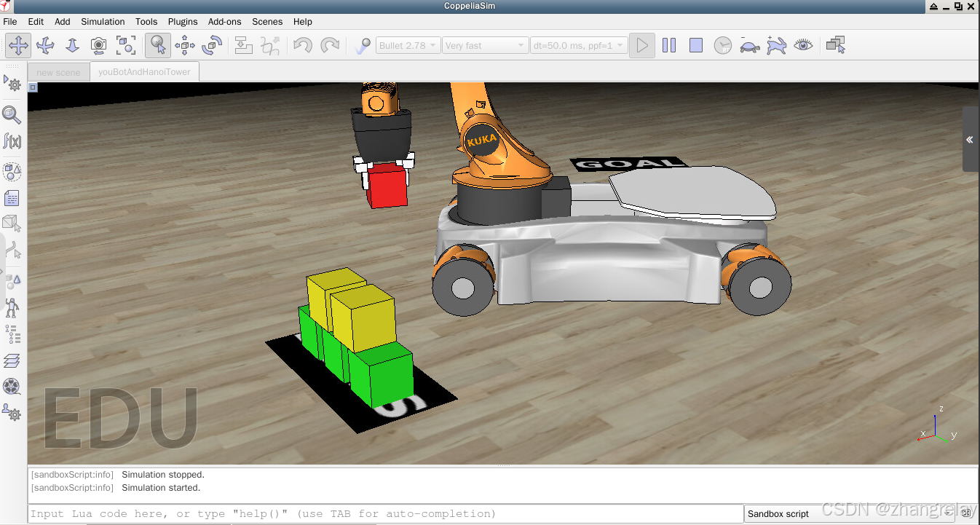Open the calculation modules f(x) icon

pos(12,141)
